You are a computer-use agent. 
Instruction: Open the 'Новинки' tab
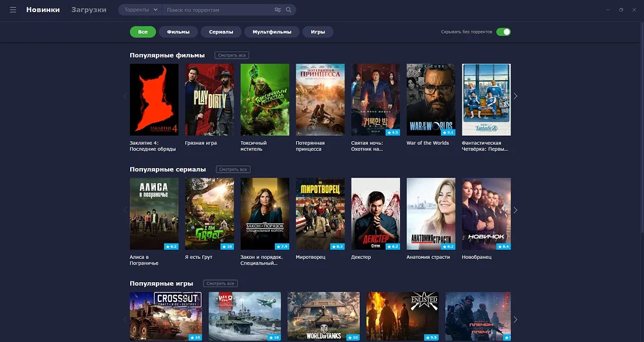pyautogui.click(x=43, y=10)
